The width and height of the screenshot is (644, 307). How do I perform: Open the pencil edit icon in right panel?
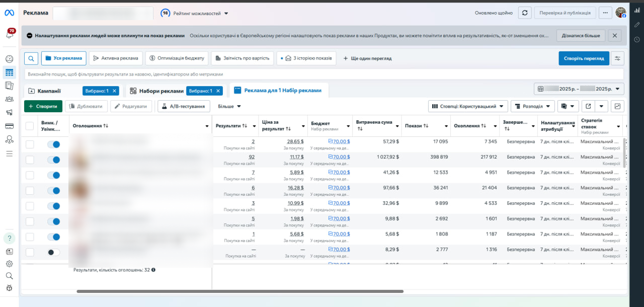click(637, 25)
